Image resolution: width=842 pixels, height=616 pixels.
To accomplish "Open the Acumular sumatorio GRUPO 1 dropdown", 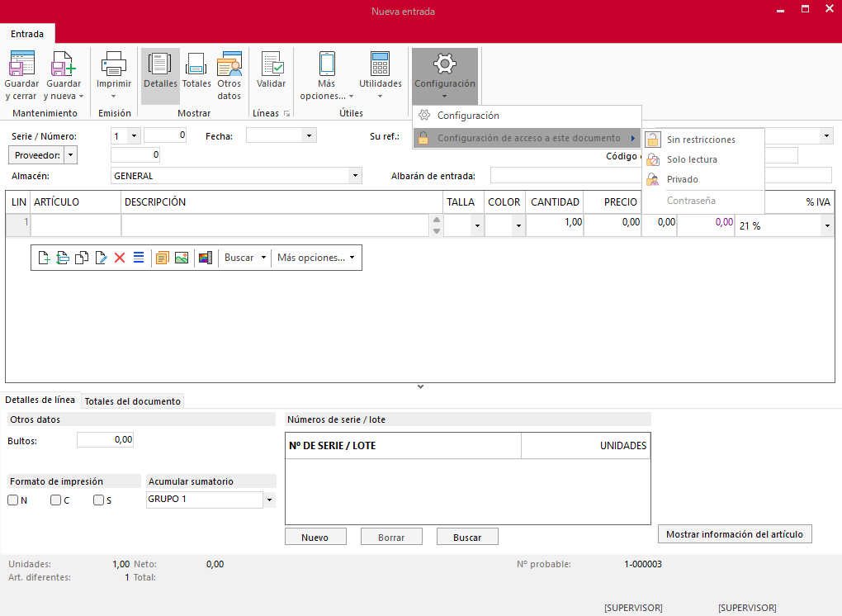I will pos(269,500).
